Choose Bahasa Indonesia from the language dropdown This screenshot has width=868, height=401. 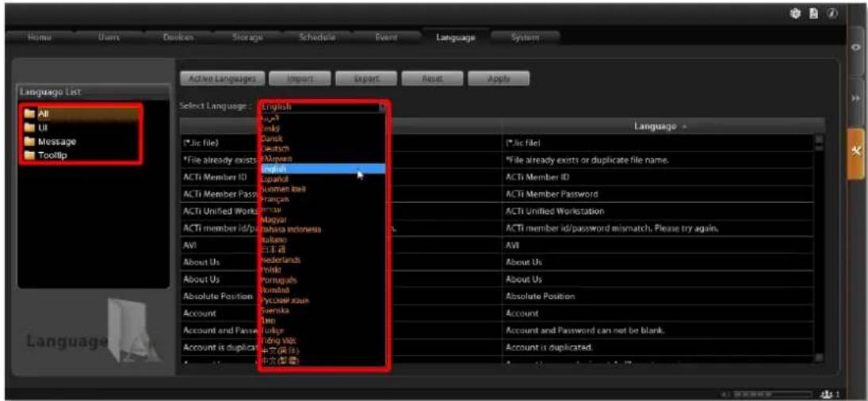tap(323, 230)
